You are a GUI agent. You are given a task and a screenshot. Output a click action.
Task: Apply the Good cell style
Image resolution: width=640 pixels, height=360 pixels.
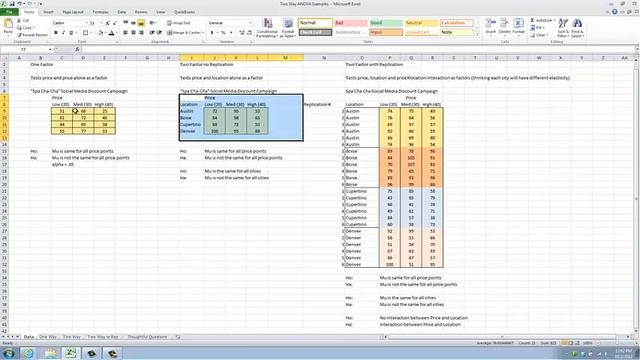click(386, 23)
